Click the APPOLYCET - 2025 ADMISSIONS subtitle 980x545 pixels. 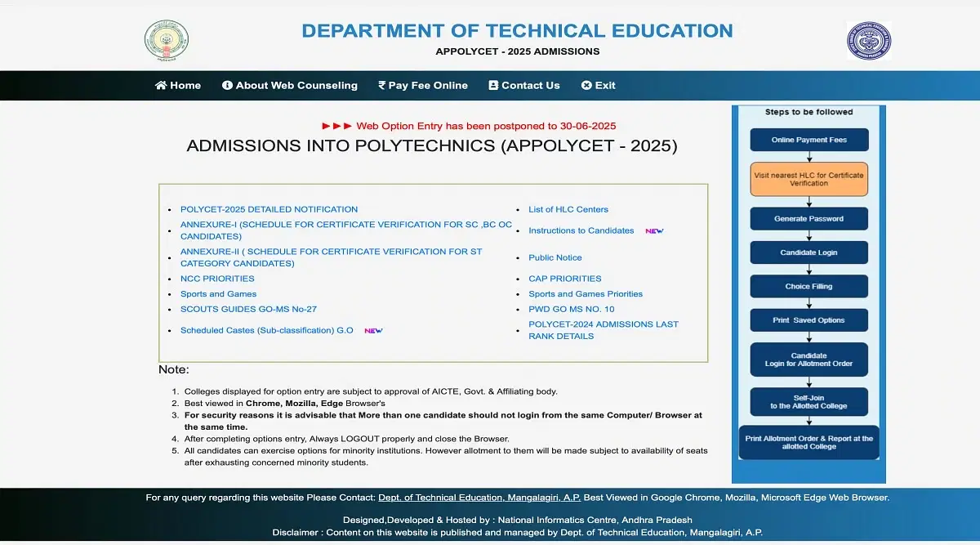pos(518,51)
